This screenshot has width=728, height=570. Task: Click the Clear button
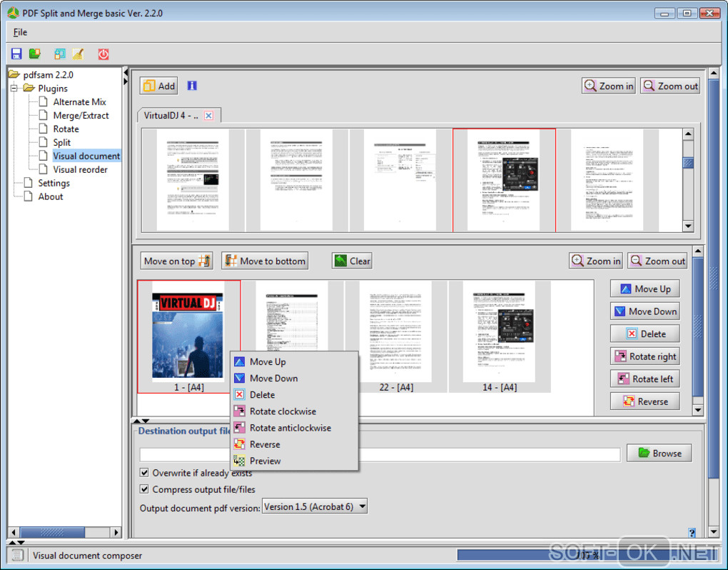(x=352, y=261)
